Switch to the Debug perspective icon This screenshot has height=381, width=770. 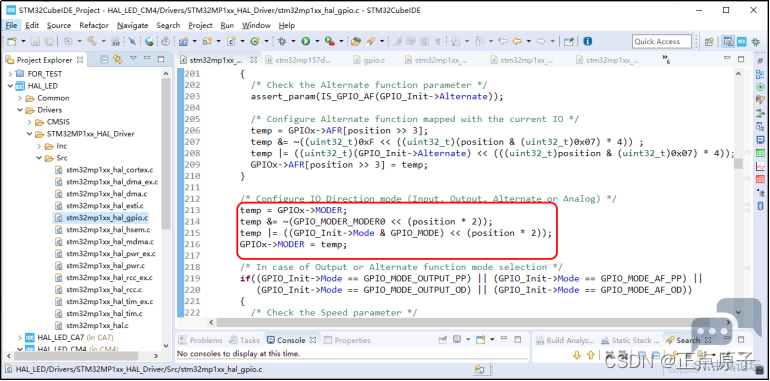(x=756, y=42)
